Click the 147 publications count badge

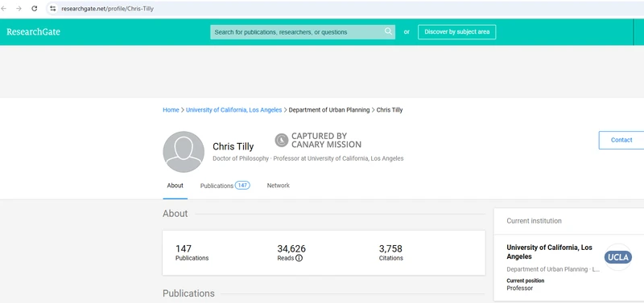pos(242,186)
